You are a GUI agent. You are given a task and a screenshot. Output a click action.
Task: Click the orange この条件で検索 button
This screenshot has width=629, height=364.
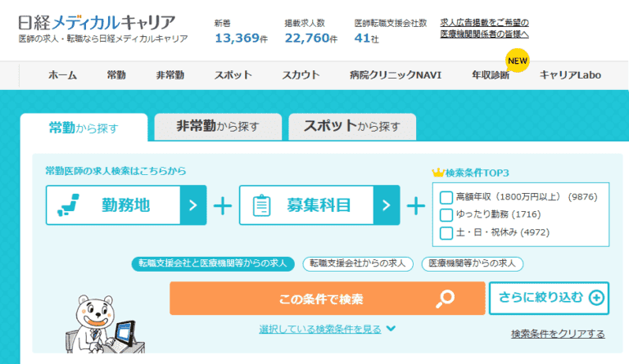[328, 299]
